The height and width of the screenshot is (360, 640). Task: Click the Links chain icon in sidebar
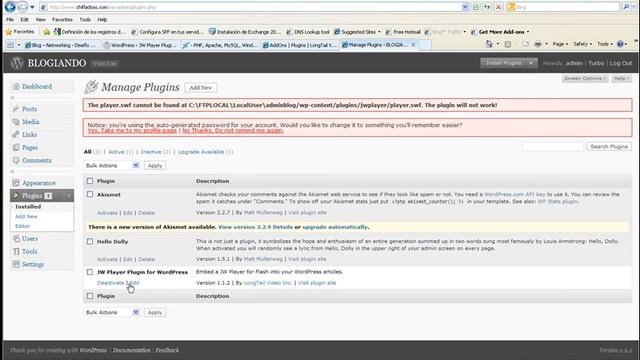pyautogui.click(x=16, y=134)
